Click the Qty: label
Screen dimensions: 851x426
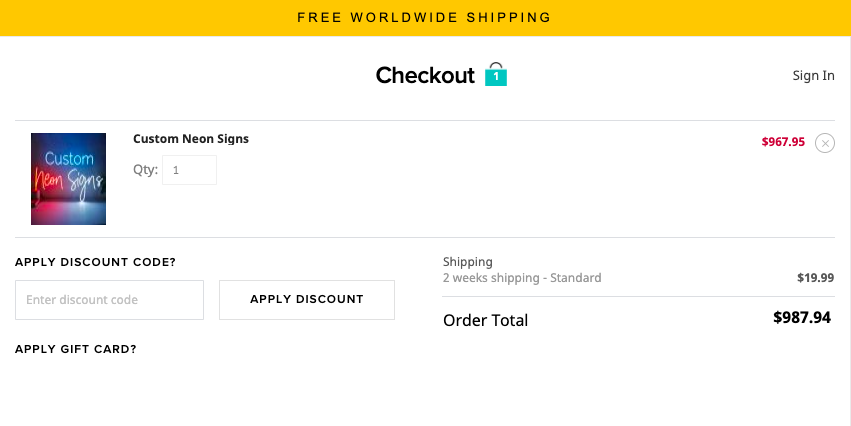point(145,169)
